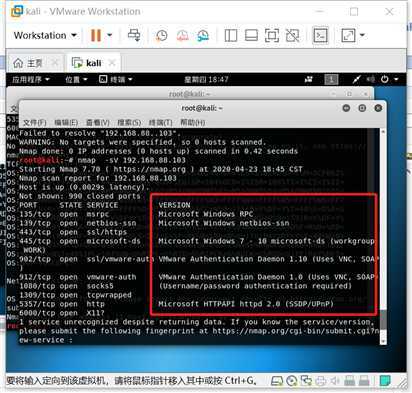Click the 'nmap -sV 192.168.88.103' command line

tap(132, 160)
